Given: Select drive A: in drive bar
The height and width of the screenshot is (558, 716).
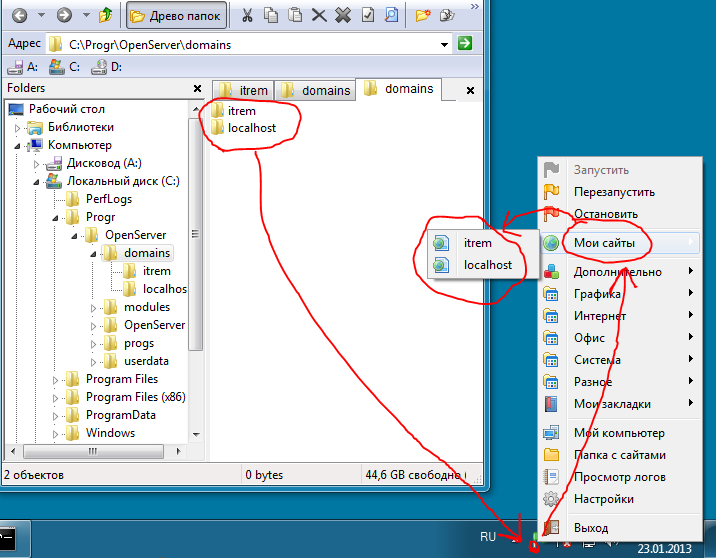Looking at the screenshot, I should pyautogui.click(x=22, y=67).
